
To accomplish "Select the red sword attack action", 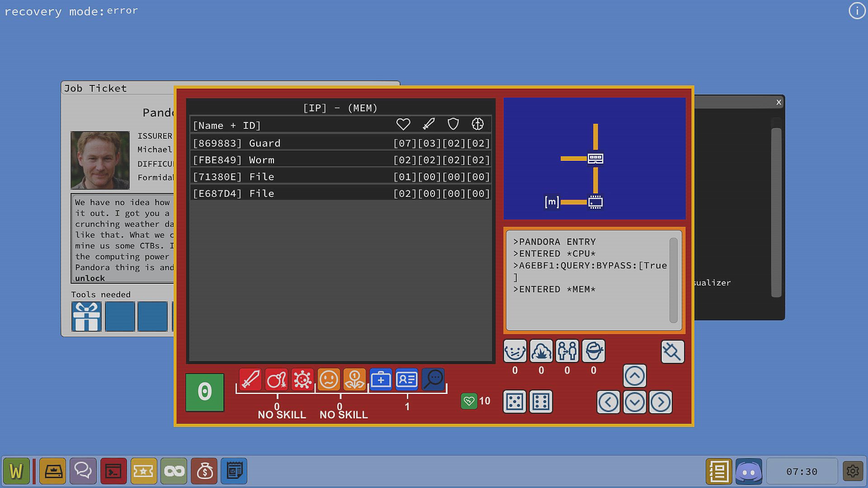I will click(250, 380).
